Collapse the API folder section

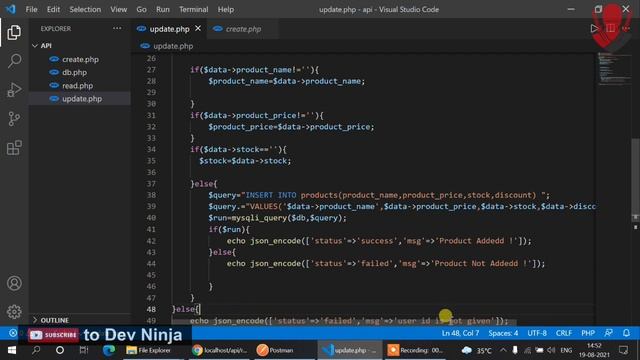coord(46,46)
